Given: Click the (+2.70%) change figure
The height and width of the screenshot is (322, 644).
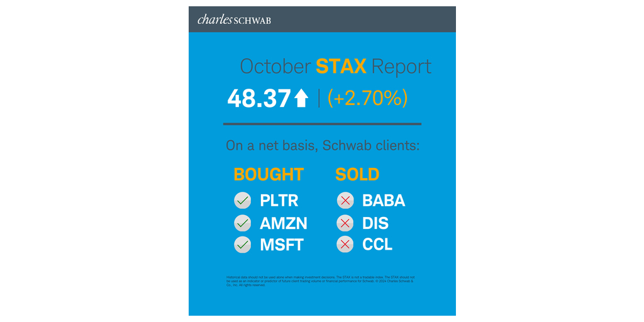Looking at the screenshot, I should [367, 98].
